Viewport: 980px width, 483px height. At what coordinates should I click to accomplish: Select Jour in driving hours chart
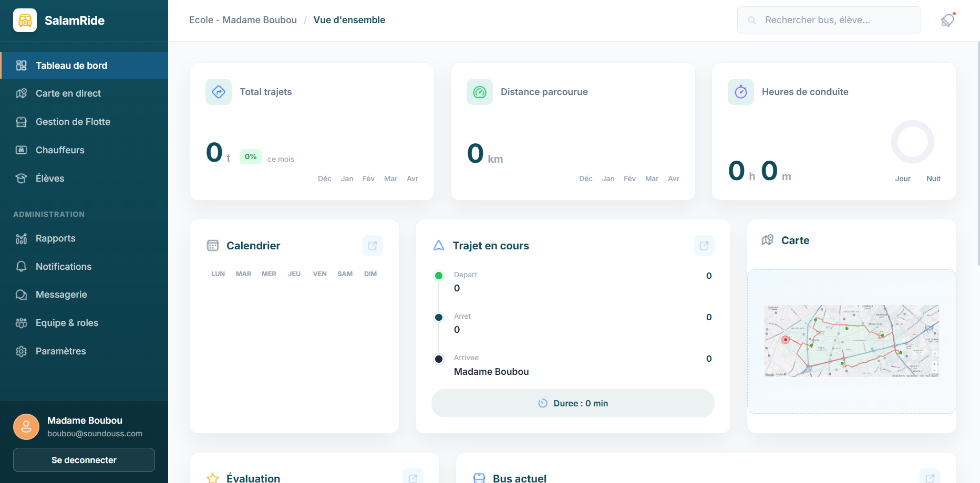tap(902, 178)
